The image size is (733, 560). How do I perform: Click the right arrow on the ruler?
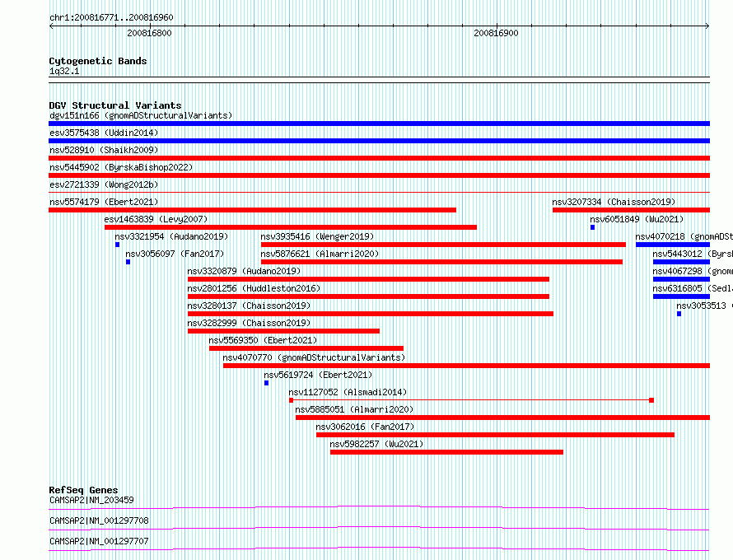click(707, 26)
